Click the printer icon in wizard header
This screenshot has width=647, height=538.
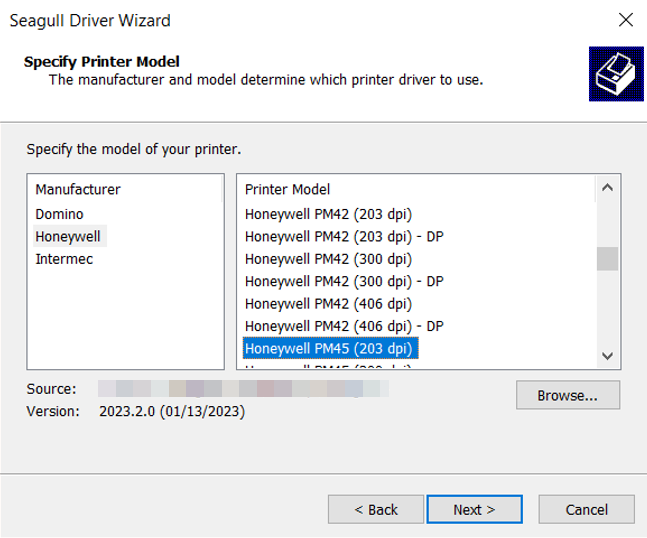(616, 74)
